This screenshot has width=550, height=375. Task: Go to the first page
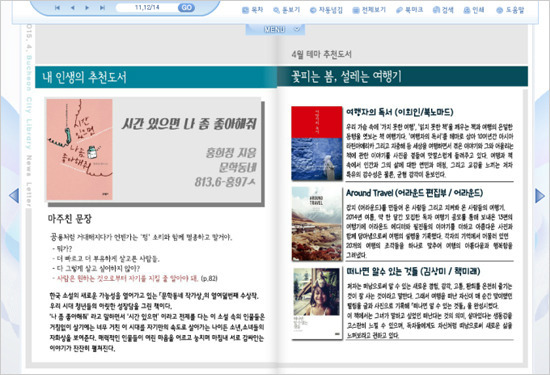coord(58,8)
